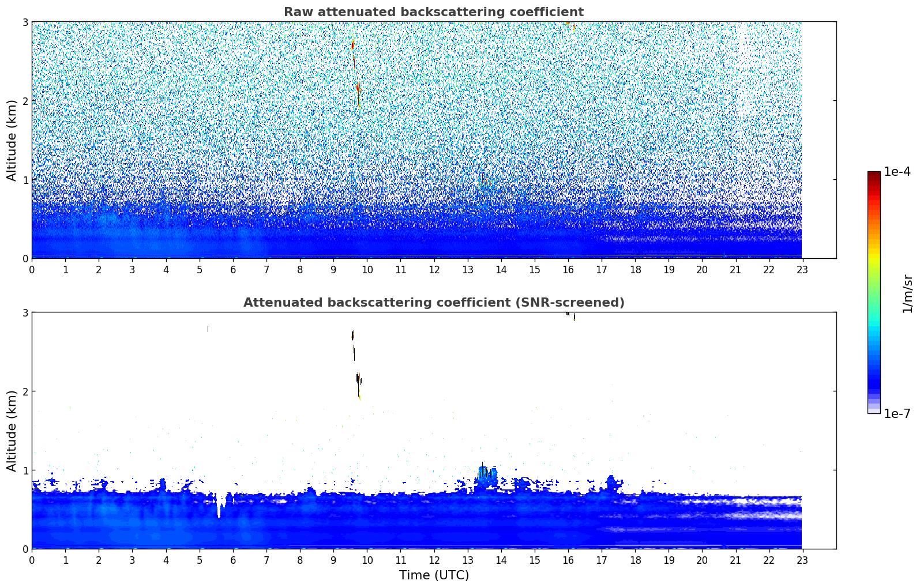Click hour 6 tick label on bottom plot

233,560
